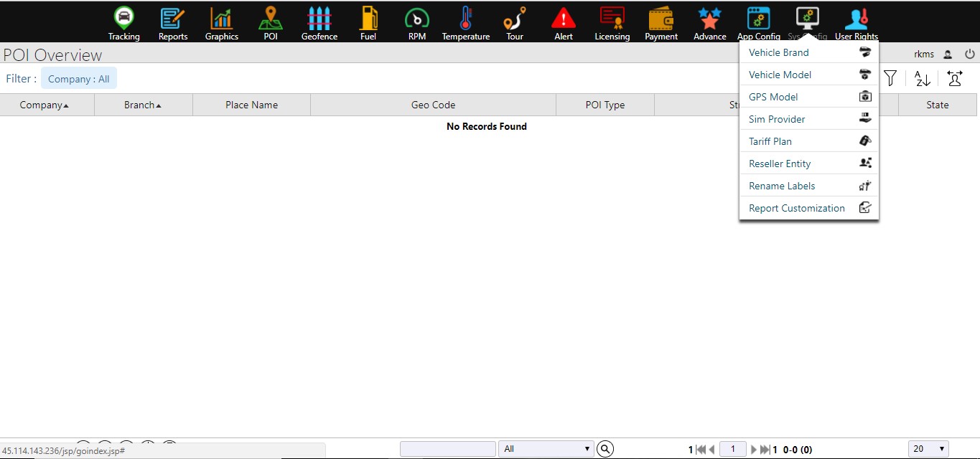980x459 pixels.
Task: Open the search field 'All' dropdown
Action: click(546, 449)
